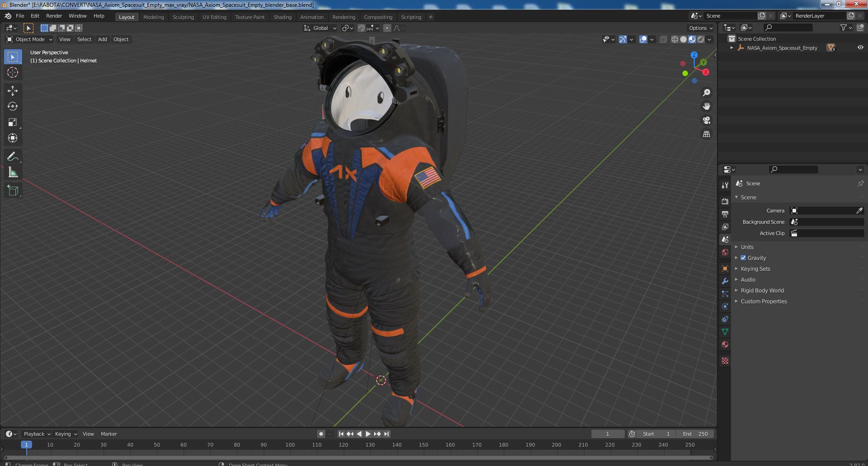The image size is (868, 466).
Task: Open the Texture properties tab
Action: coord(725,361)
